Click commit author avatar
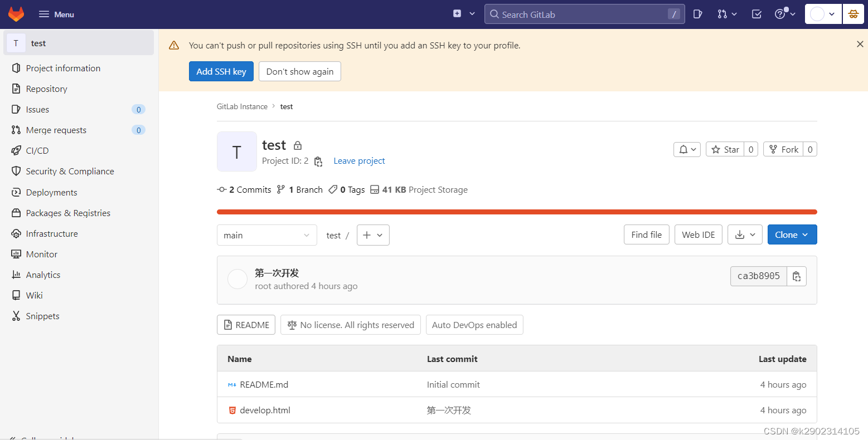 237,279
